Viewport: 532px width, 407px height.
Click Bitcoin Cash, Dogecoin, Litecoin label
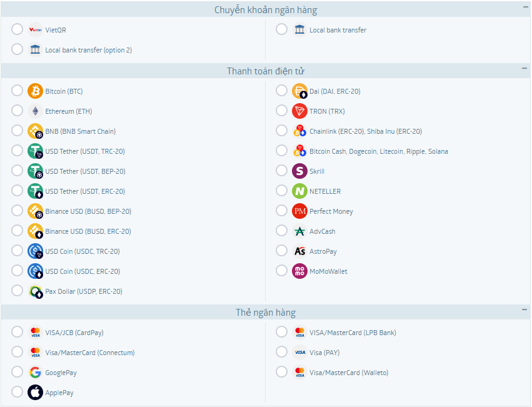[x=379, y=151]
